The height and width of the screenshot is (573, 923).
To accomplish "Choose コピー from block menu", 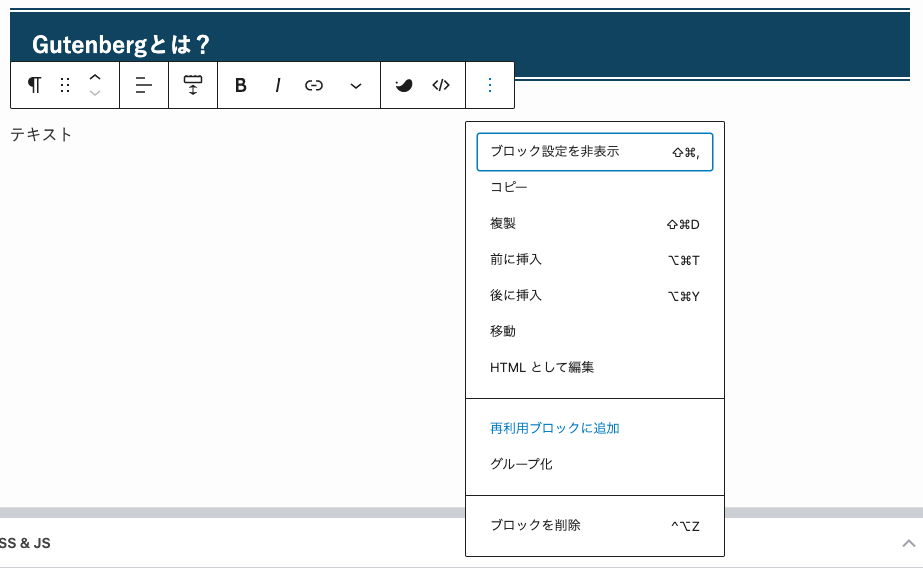I will click(595, 187).
